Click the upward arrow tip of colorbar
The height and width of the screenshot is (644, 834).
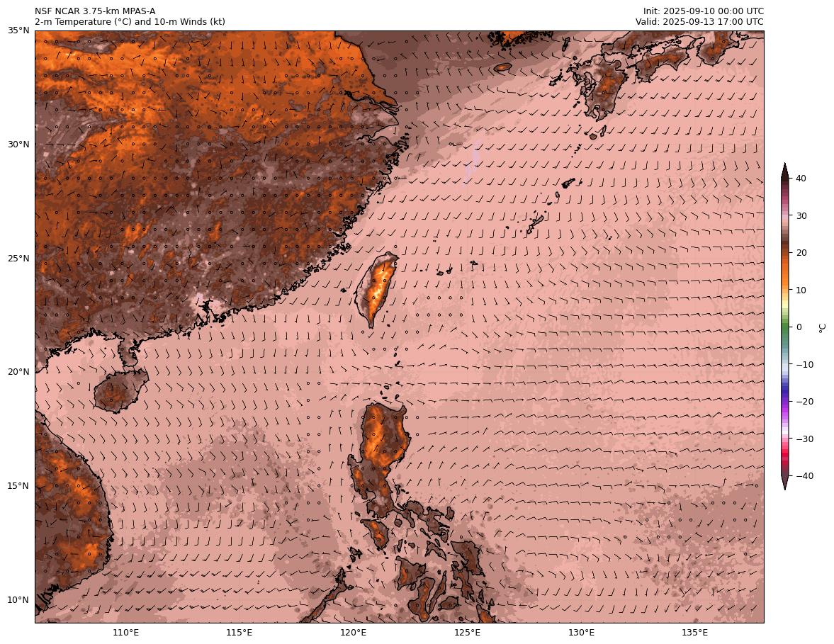pos(785,166)
